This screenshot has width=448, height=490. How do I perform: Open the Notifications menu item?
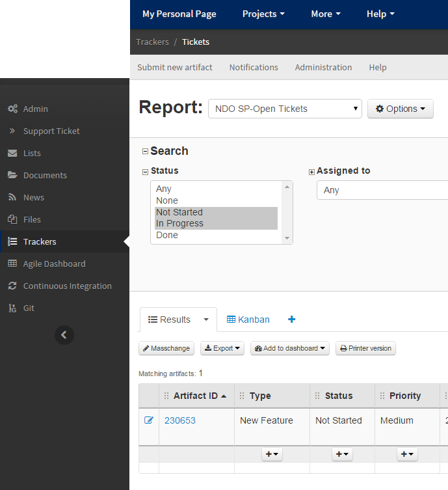(254, 67)
